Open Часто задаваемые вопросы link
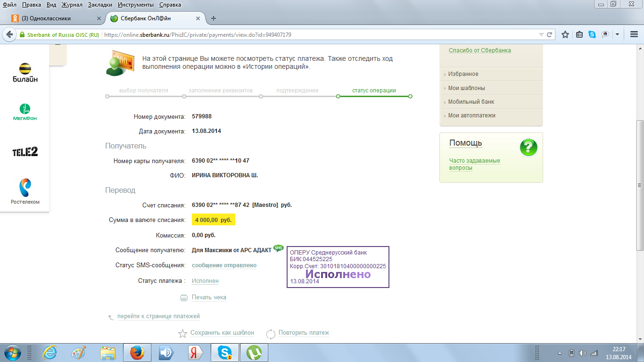644x362 pixels. tap(474, 164)
